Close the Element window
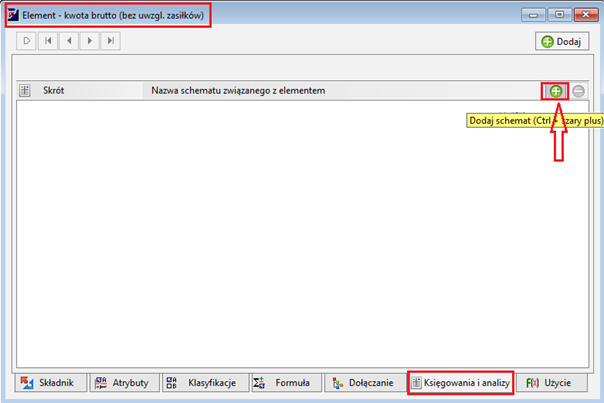This screenshot has width=604, height=403. [586, 15]
